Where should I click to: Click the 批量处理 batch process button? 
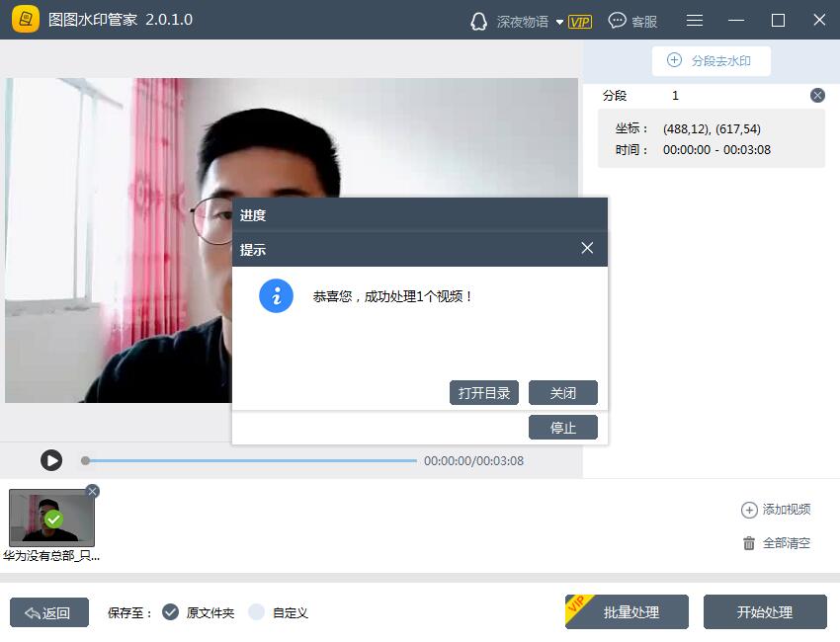627,611
